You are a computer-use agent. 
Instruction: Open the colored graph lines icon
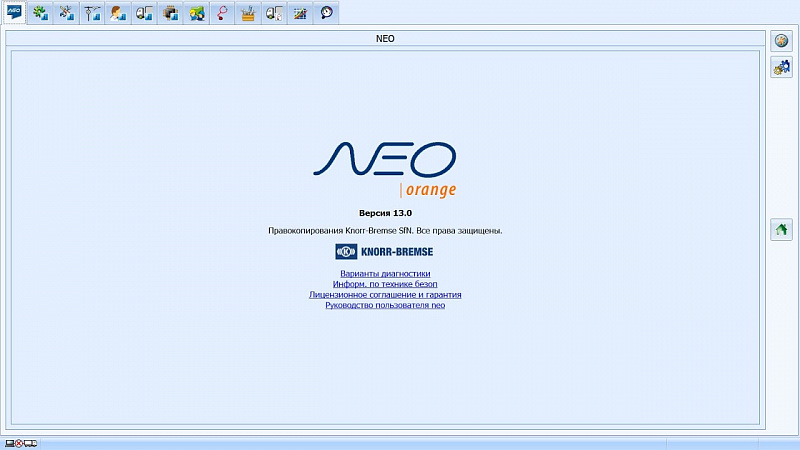pos(301,12)
